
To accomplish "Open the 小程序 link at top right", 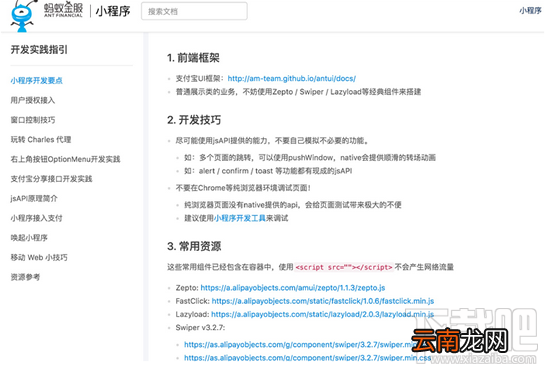I will click(x=530, y=11).
